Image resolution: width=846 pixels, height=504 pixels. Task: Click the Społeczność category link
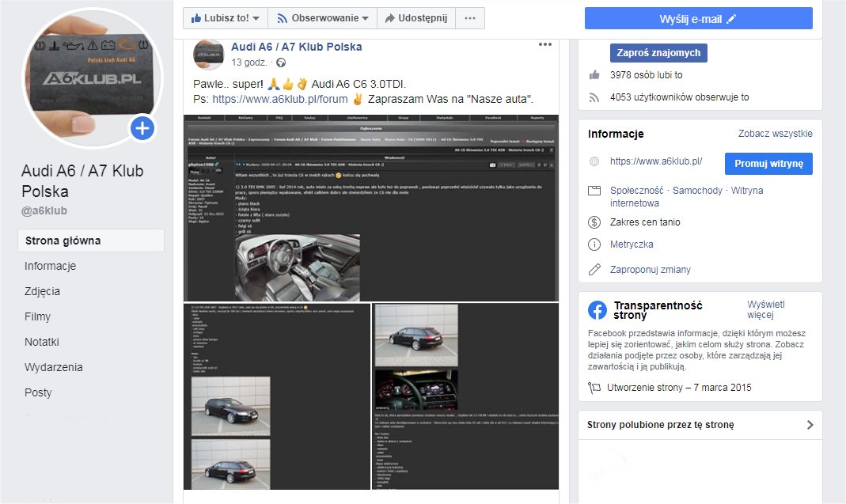[x=636, y=191]
